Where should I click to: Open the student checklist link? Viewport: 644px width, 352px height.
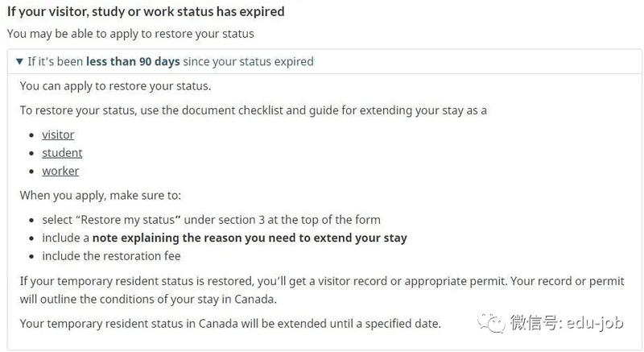click(x=62, y=153)
